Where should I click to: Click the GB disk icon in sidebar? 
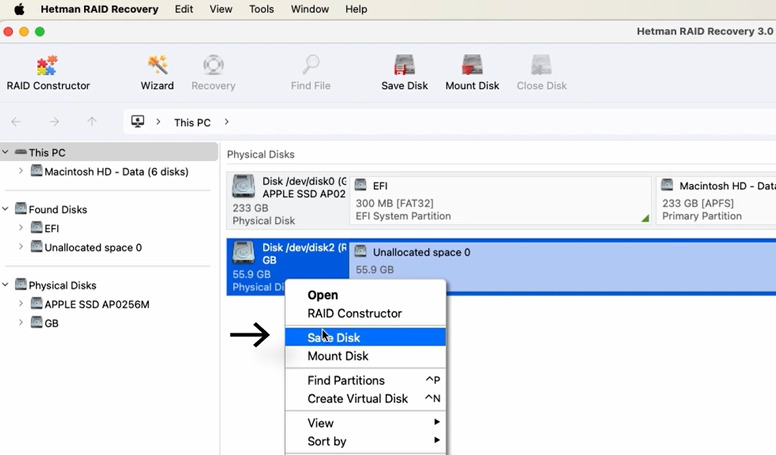coord(36,323)
